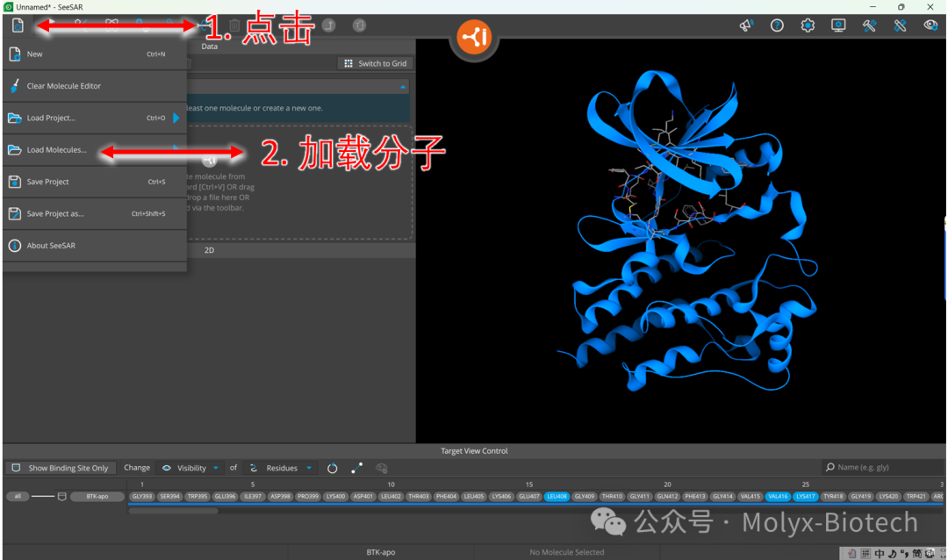Click the bond line icon in Target View Control
The width and height of the screenshot is (948, 560).
click(356, 468)
